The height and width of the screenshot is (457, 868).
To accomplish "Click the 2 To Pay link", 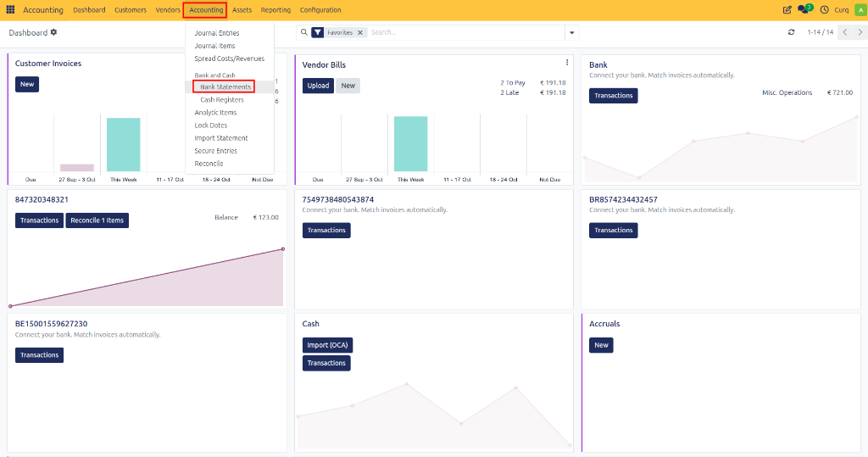I will pyautogui.click(x=513, y=83).
